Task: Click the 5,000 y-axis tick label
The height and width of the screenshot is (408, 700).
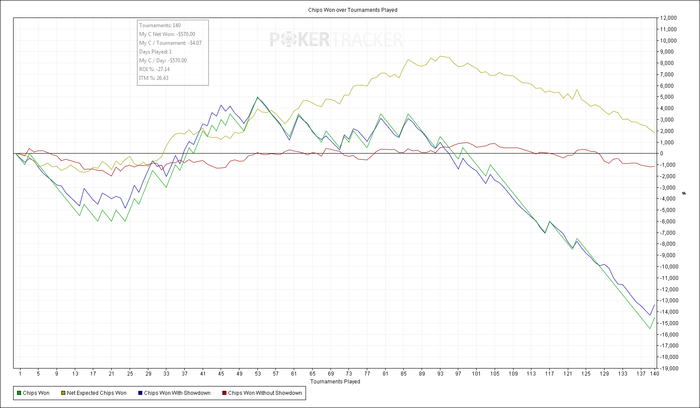Action: (x=669, y=97)
